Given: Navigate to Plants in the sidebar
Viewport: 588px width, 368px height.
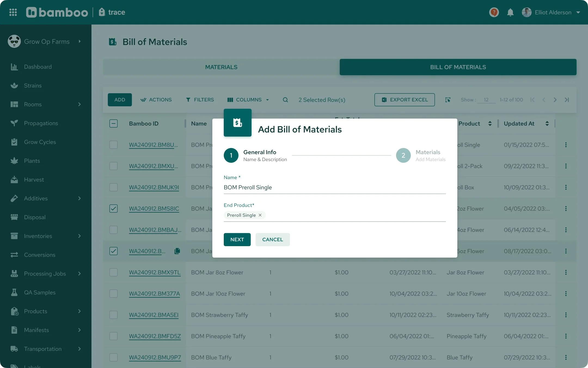Looking at the screenshot, I should point(32,161).
